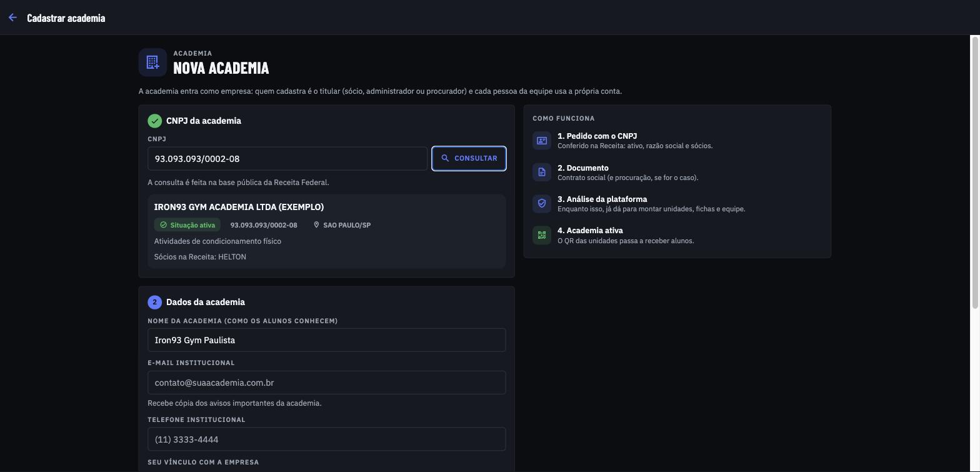Focus the CNPJ input field
The width and height of the screenshot is (980, 472).
(x=287, y=159)
